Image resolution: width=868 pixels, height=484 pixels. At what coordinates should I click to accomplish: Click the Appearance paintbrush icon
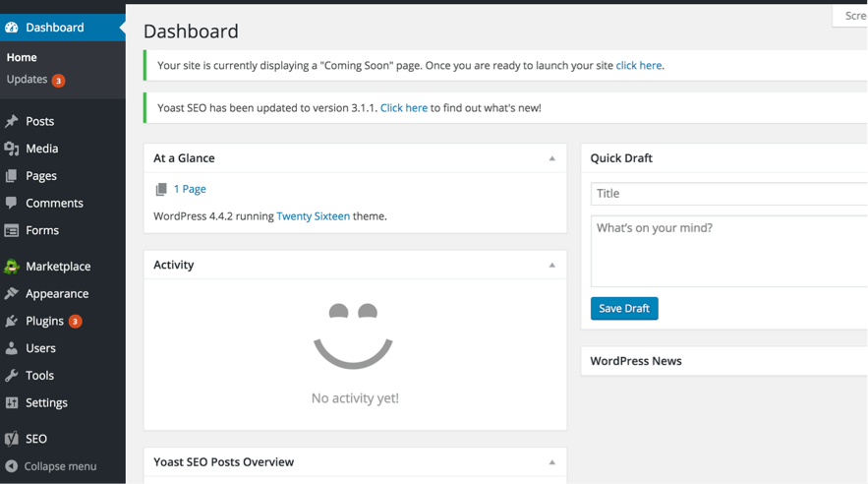(x=12, y=293)
